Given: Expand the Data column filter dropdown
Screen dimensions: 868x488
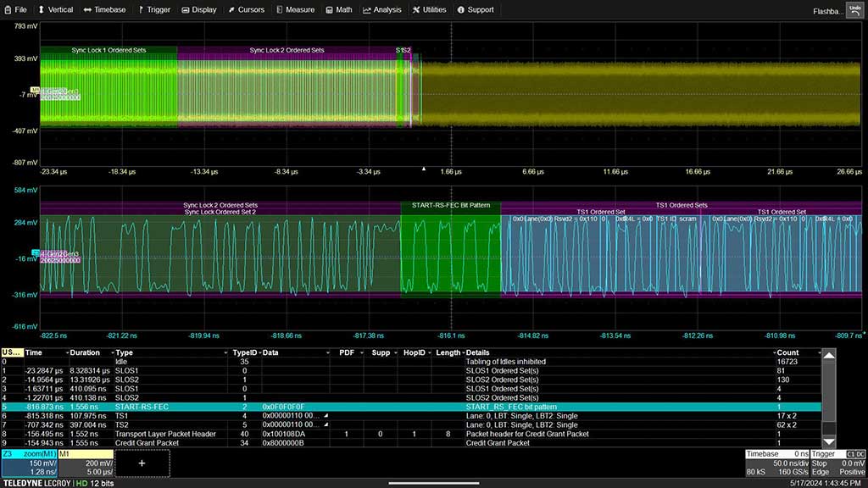Looking at the screenshot, I should pos(329,352).
